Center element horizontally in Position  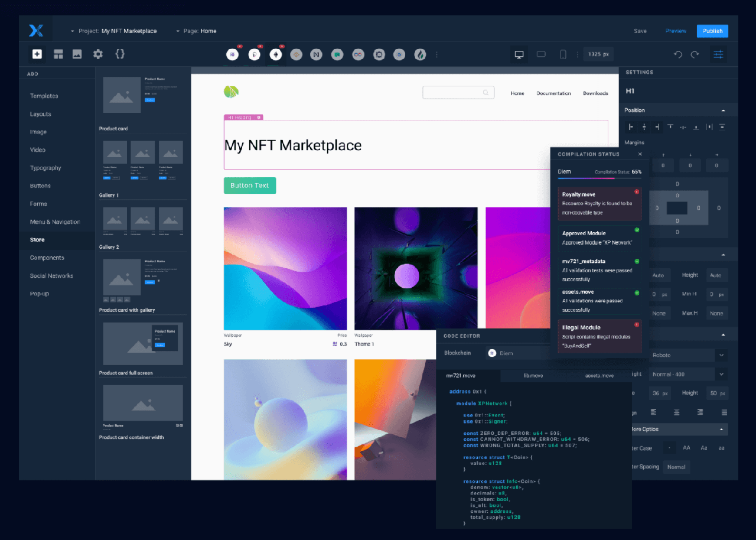(x=644, y=127)
